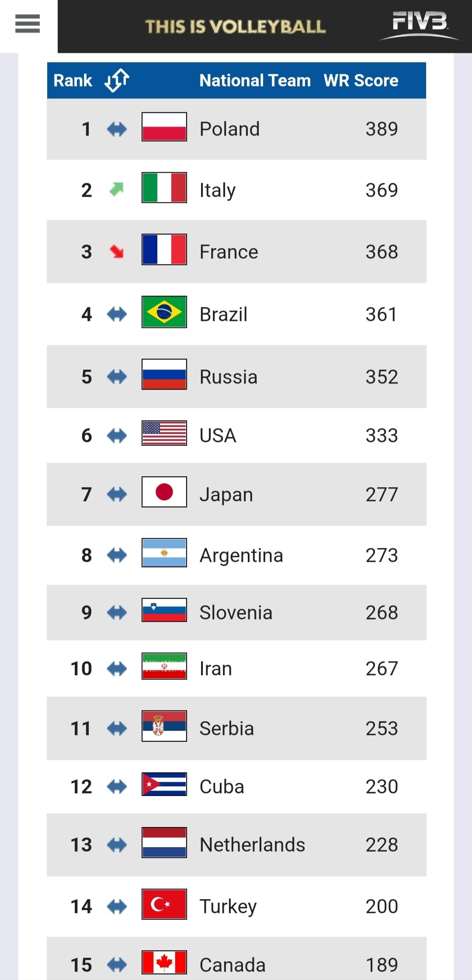Select the Brazil flag icon
This screenshot has height=980, width=472.
tap(163, 314)
